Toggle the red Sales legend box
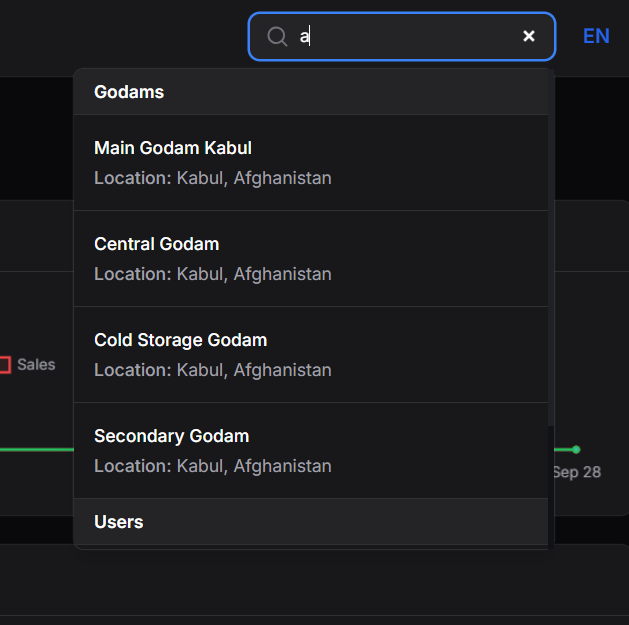629x625 pixels. tap(4, 365)
